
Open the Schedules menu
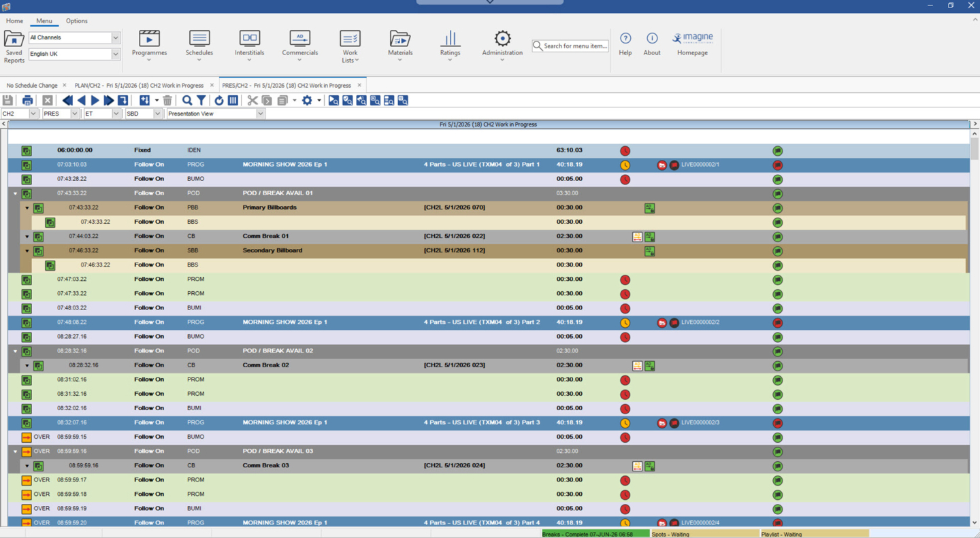pyautogui.click(x=199, y=46)
